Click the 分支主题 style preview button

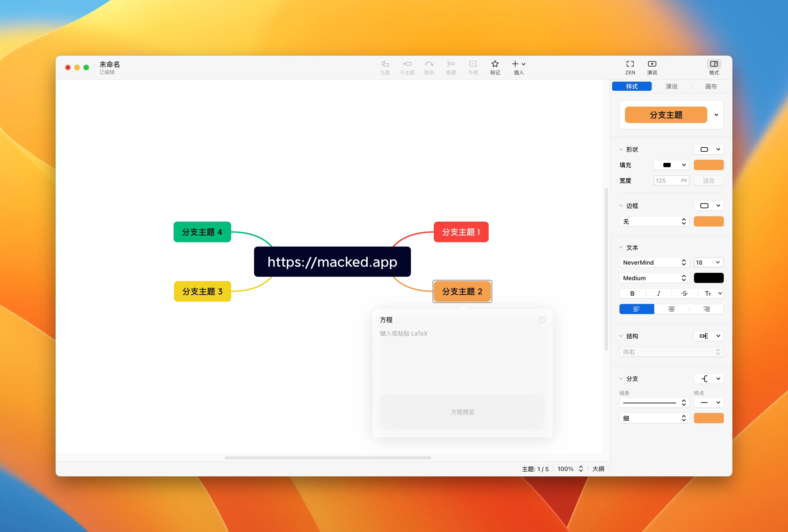point(666,115)
